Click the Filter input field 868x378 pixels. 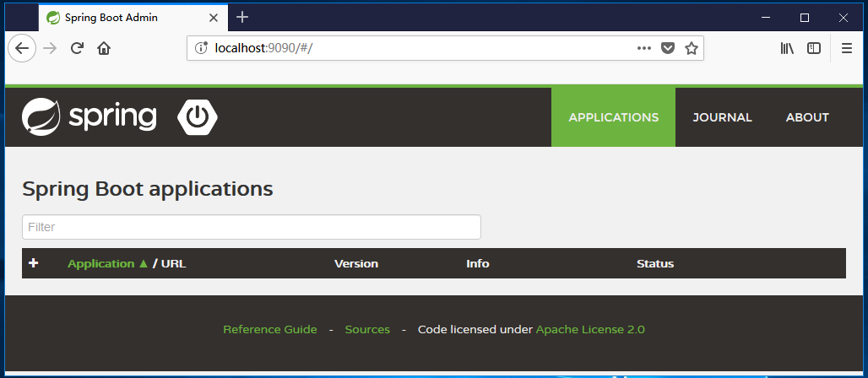(252, 227)
